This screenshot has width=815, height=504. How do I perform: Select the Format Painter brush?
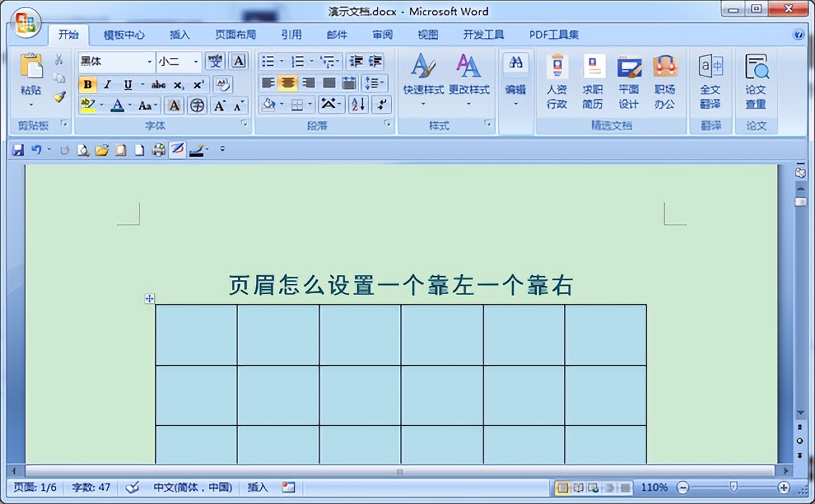(x=59, y=97)
